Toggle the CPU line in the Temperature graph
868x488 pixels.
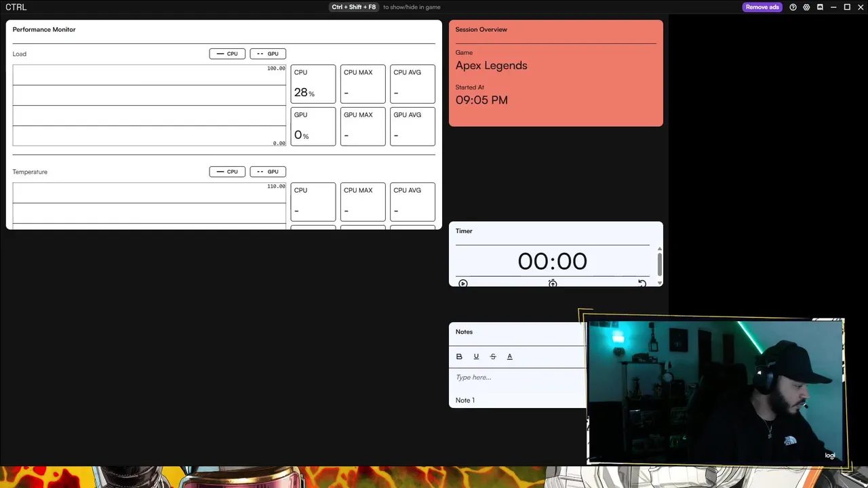click(227, 171)
